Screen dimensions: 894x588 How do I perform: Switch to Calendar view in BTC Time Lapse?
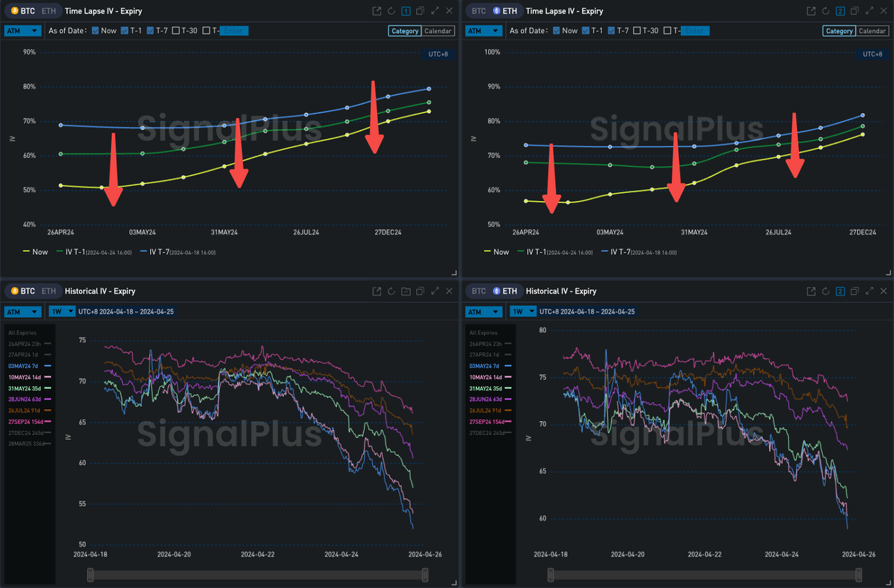(x=439, y=31)
